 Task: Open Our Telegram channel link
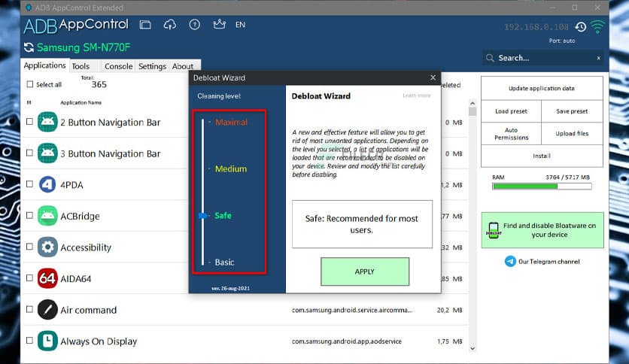coord(548,262)
